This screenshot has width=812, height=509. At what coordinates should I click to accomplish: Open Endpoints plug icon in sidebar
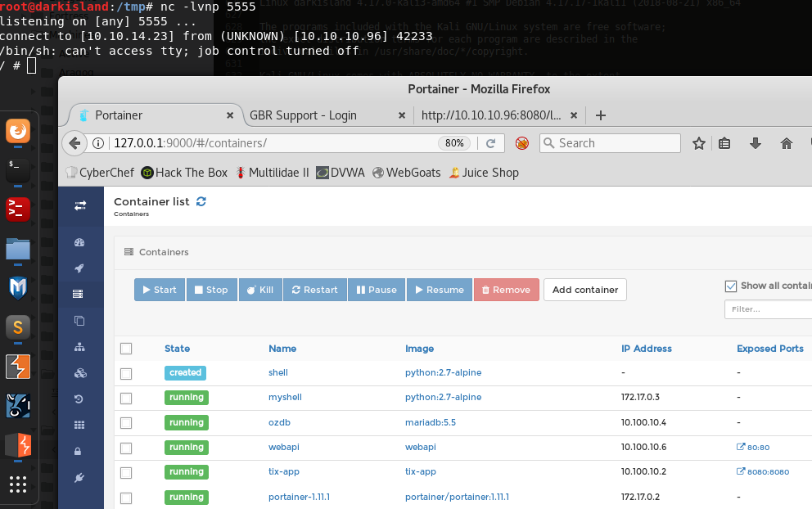pos(79,477)
